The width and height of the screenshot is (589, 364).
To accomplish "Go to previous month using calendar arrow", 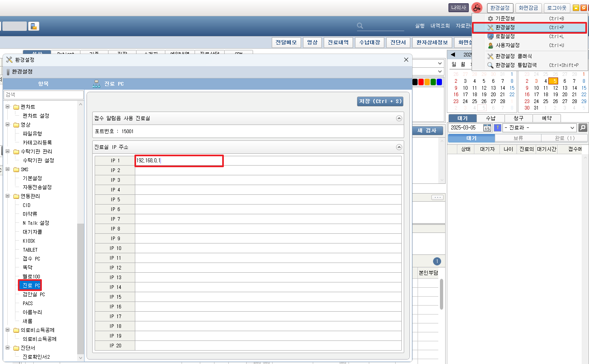I will [x=453, y=55].
